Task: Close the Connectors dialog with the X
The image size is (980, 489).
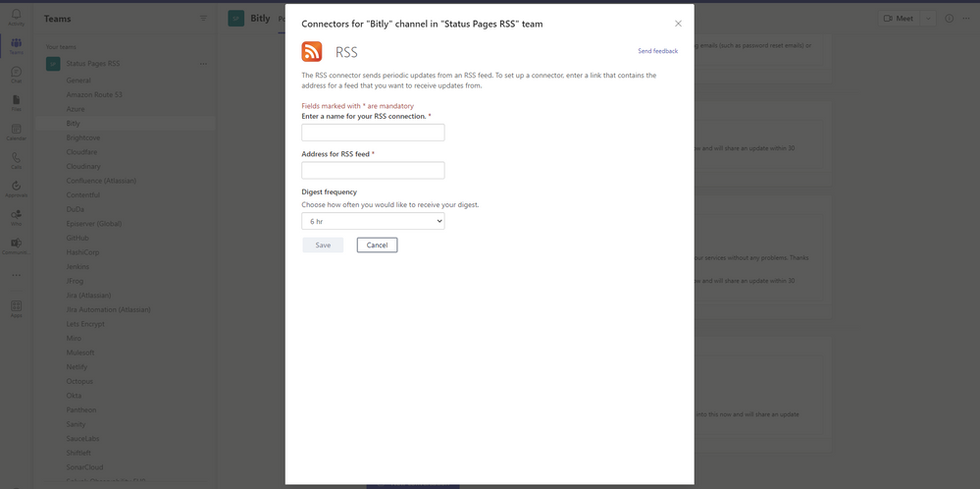Action: pyautogui.click(x=678, y=24)
